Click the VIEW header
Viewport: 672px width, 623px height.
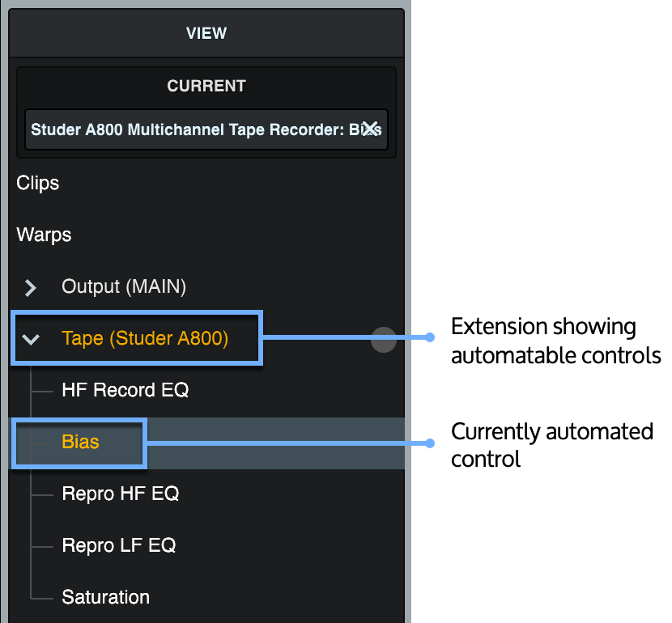coord(206,33)
